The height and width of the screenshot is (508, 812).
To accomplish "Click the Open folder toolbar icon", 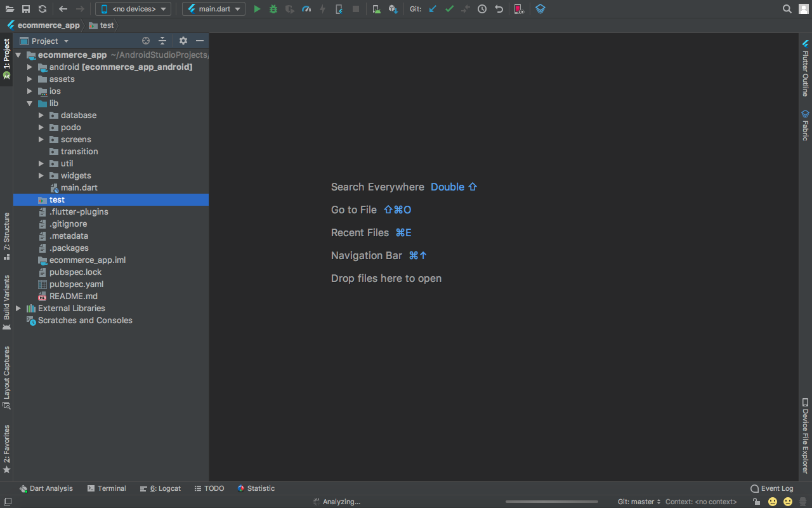I will pyautogui.click(x=10, y=9).
